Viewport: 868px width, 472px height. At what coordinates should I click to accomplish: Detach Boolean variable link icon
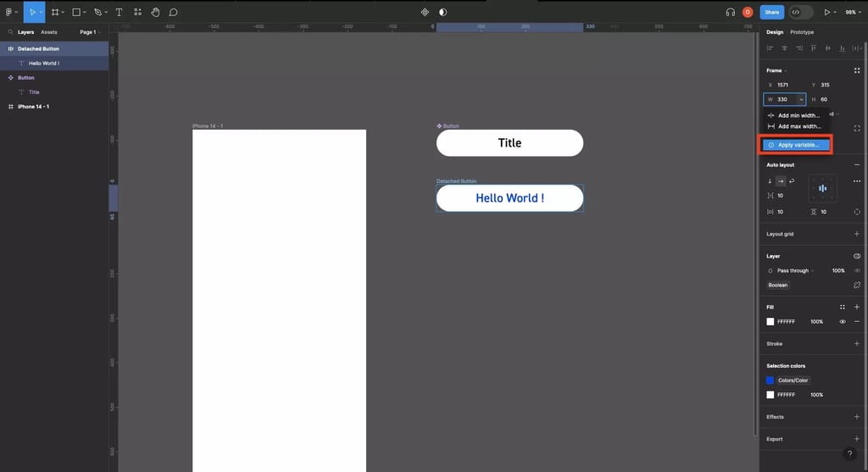[x=857, y=285]
